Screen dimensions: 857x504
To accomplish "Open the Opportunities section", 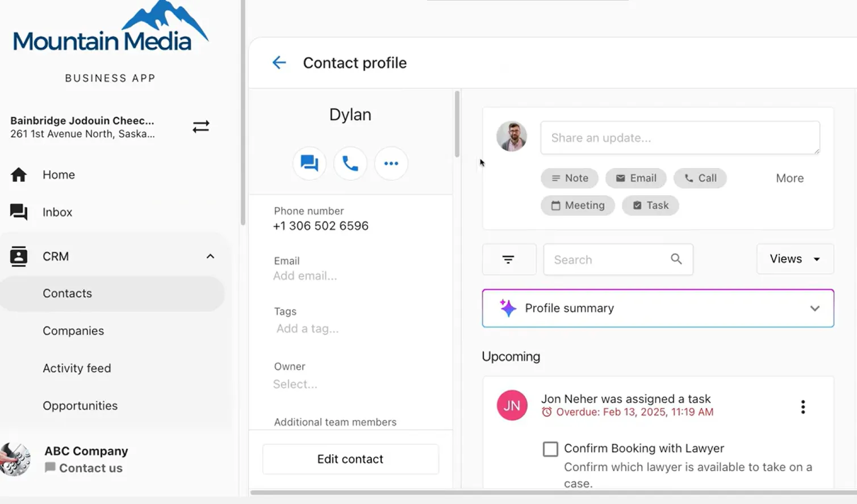I will point(80,405).
